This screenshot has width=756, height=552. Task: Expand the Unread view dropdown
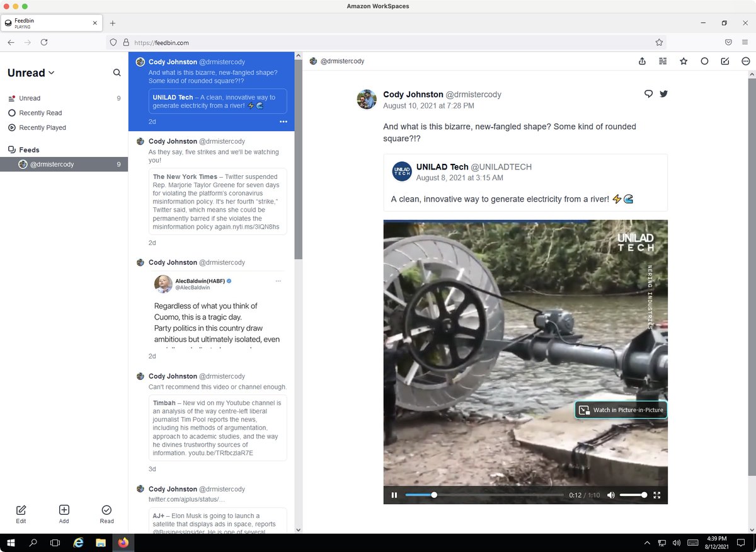[31, 73]
